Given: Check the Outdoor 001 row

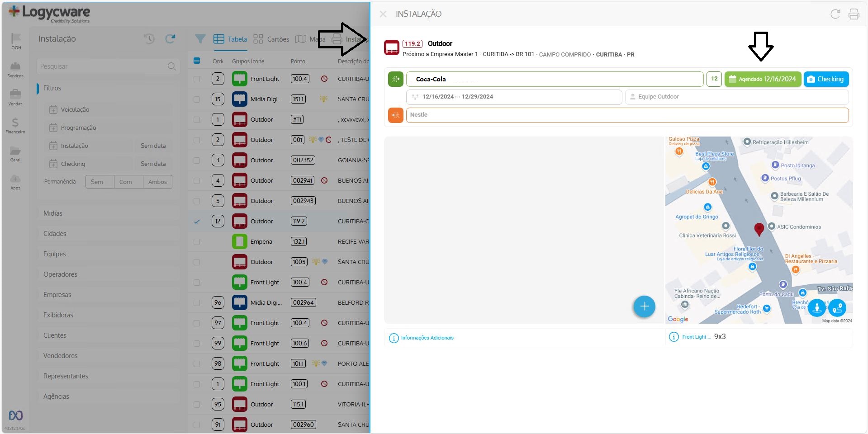Looking at the screenshot, I should 197,140.
